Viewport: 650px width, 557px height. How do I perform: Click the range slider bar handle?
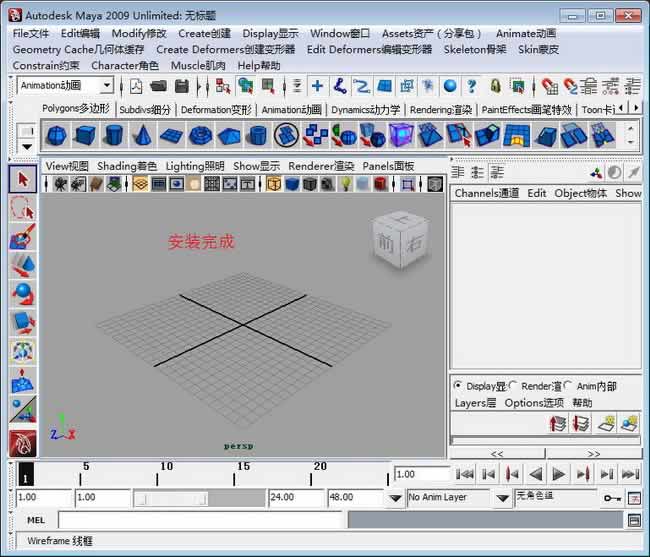172,498
